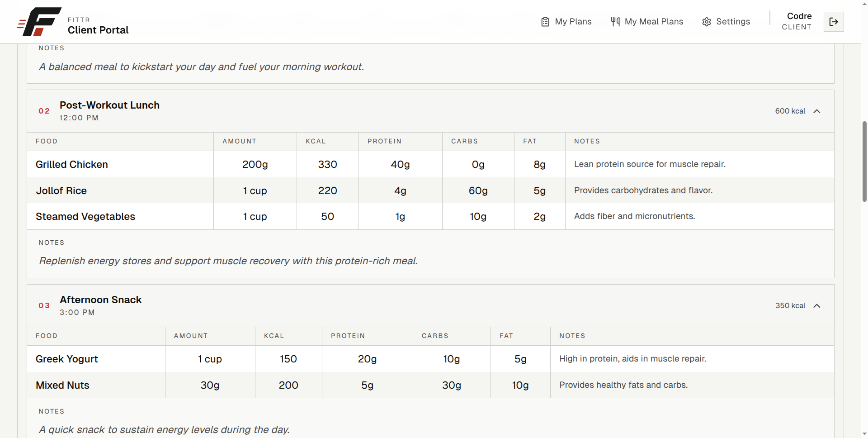Open My Plans page

(x=566, y=22)
